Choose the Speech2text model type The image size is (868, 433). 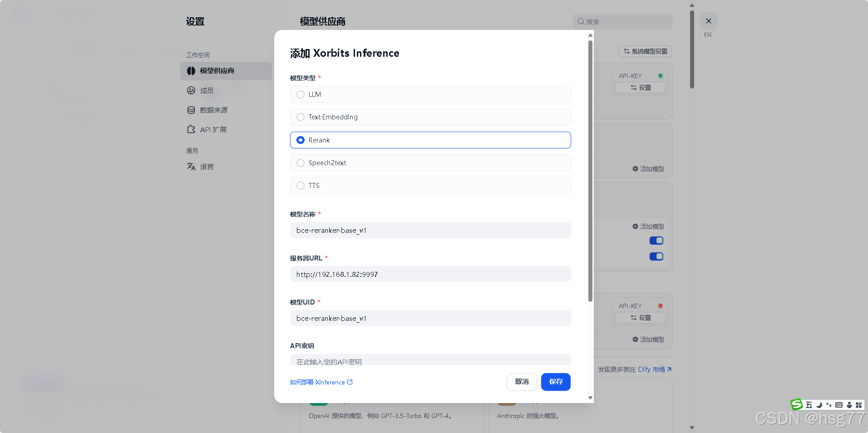pos(430,163)
